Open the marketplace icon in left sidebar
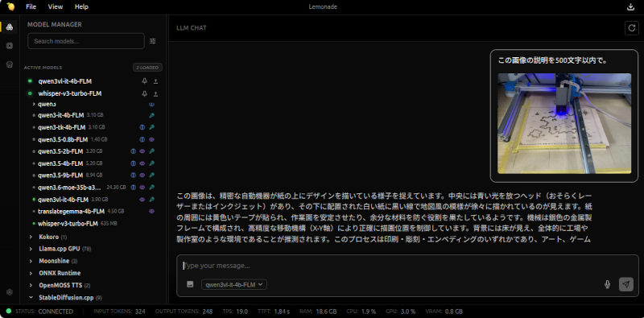This screenshot has width=644, height=318. tap(10, 64)
